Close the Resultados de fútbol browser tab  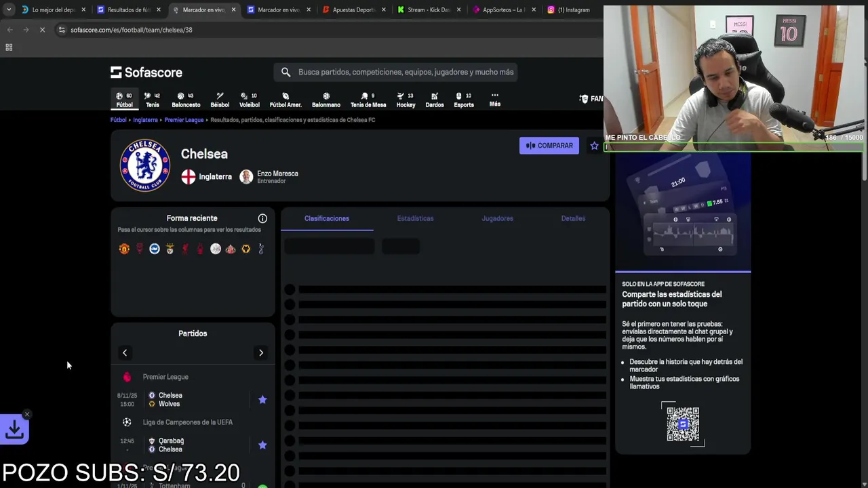159,9
